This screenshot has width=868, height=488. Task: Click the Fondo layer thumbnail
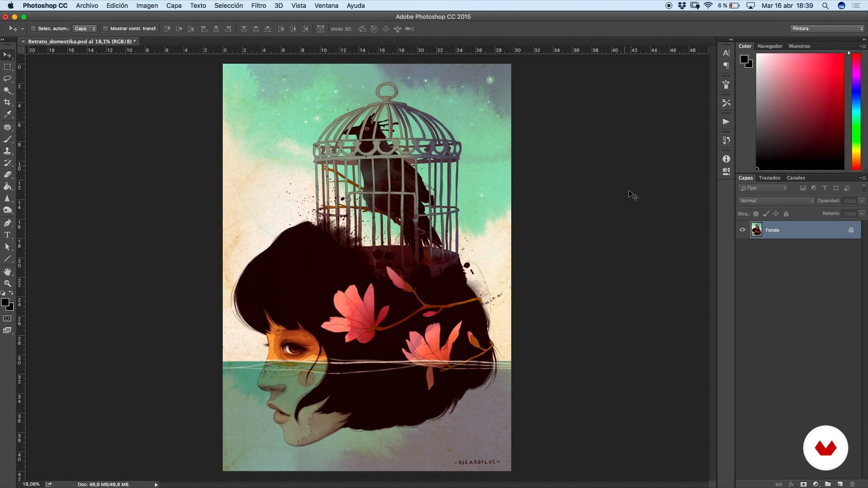[756, 230]
